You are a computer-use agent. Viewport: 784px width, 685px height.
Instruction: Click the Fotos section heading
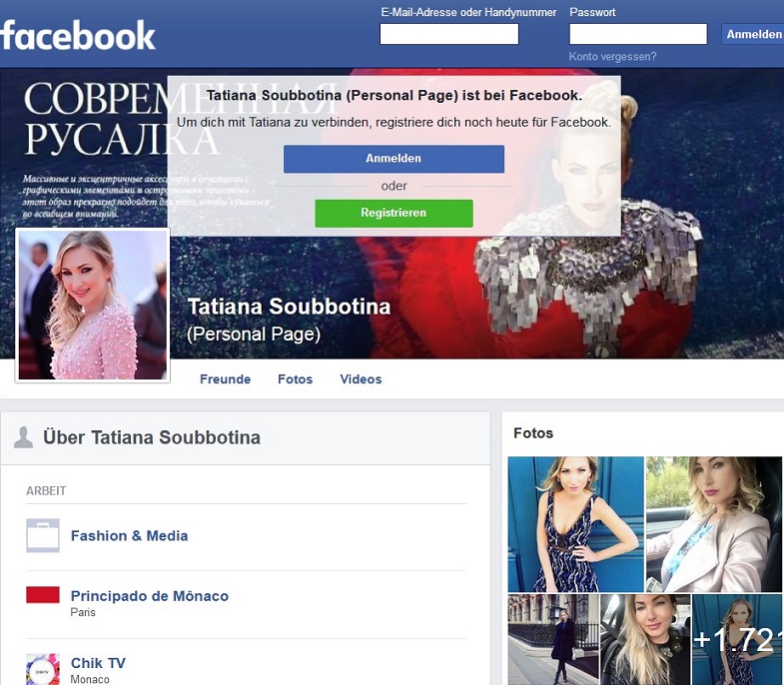[533, 433]
